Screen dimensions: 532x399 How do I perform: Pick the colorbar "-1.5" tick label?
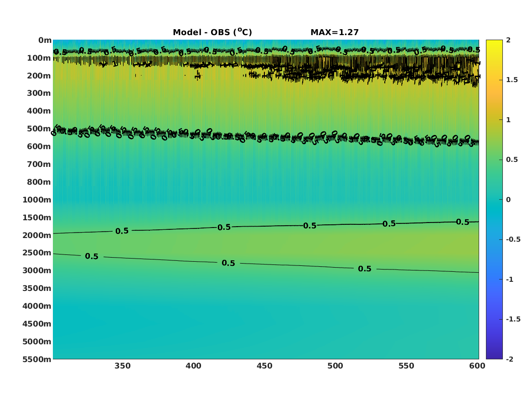pos(513,319)
